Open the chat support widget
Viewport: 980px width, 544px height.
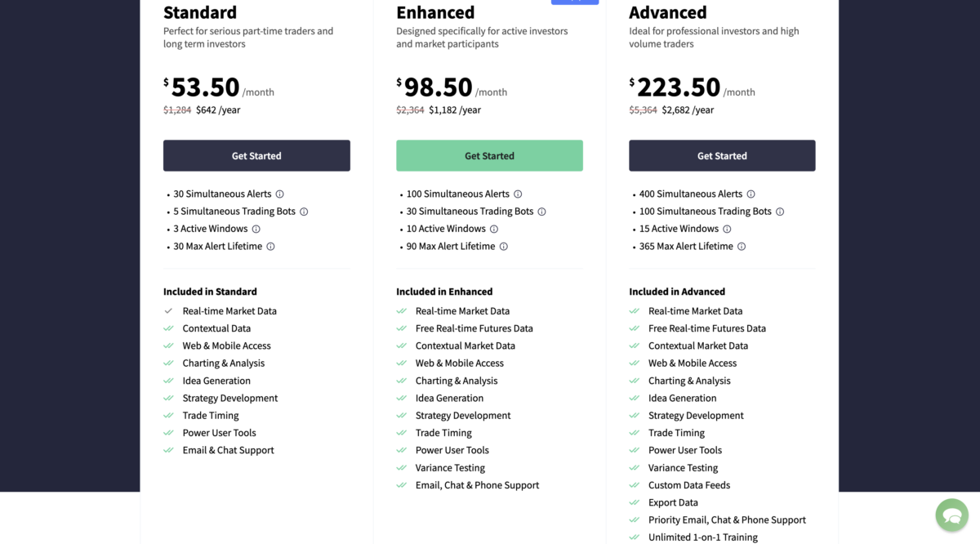click(x=951, y=515)
